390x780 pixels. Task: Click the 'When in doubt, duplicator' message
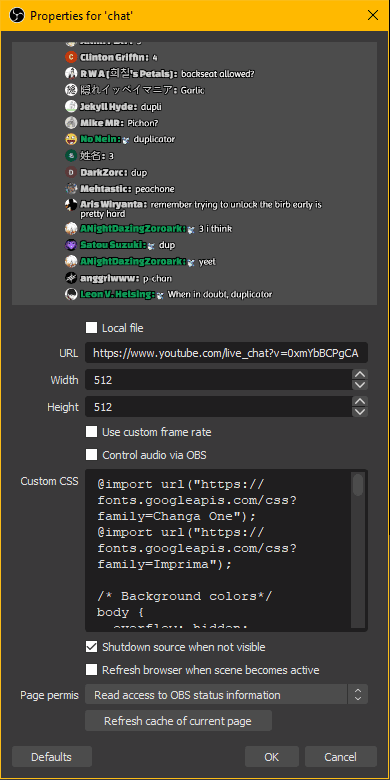[220, 294]
